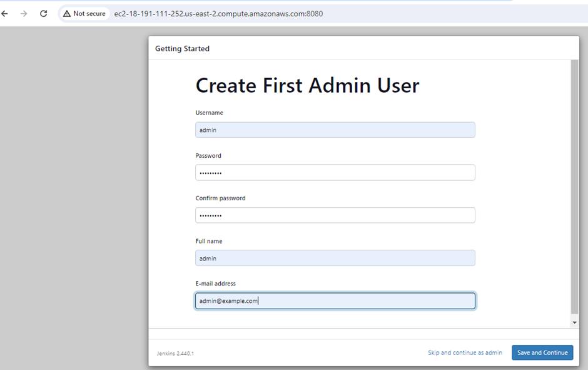Image resolution: width=588 pixels, height=370 pixels.
Task: Click the browser forward arrow
Action: pyautogui.click(x=24, y=13)
